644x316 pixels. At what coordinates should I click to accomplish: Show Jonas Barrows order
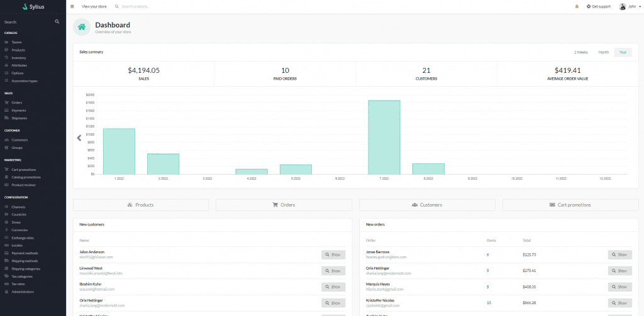(619, 255)
